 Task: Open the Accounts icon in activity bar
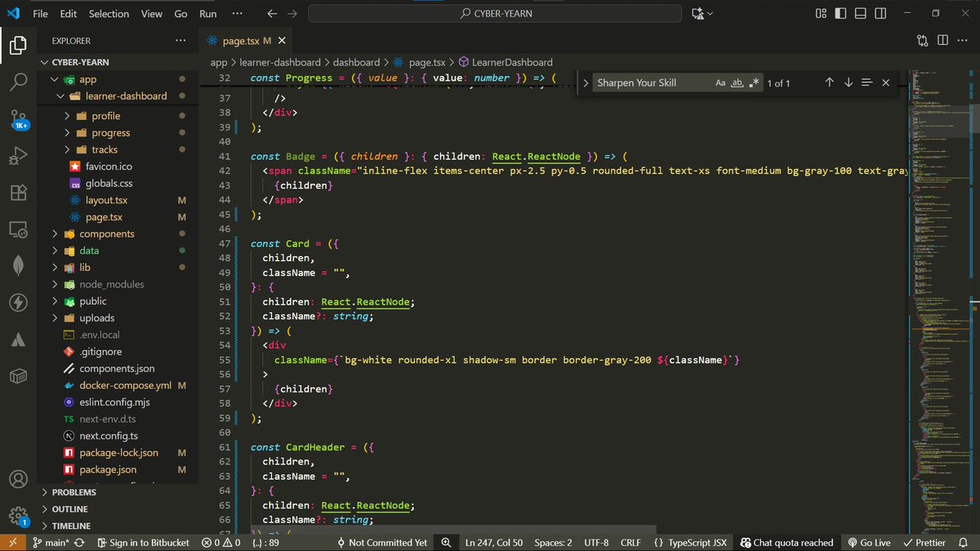tap(18, 479)
